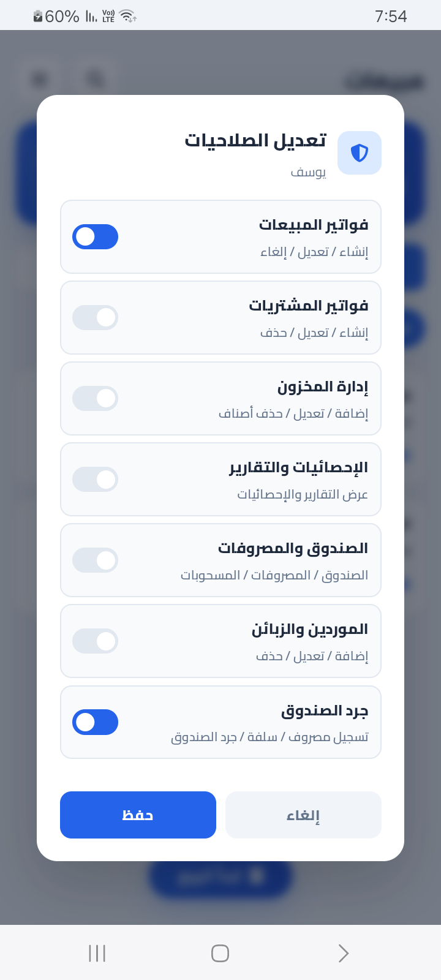Turn on الصندوق والمصروفات permission
The width and height of the screenshot is (441, 980).
pos(96,560)
